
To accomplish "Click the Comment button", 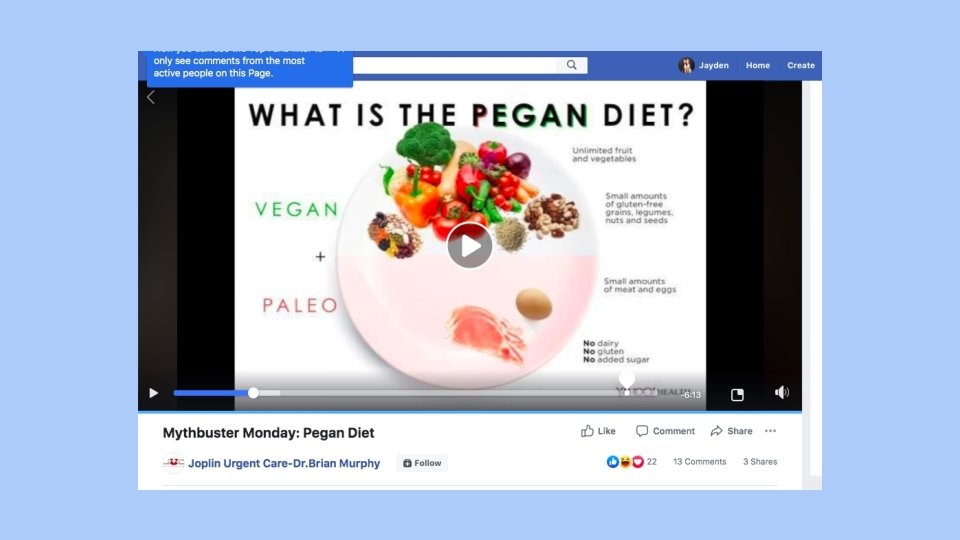I will tap(665, 431).
